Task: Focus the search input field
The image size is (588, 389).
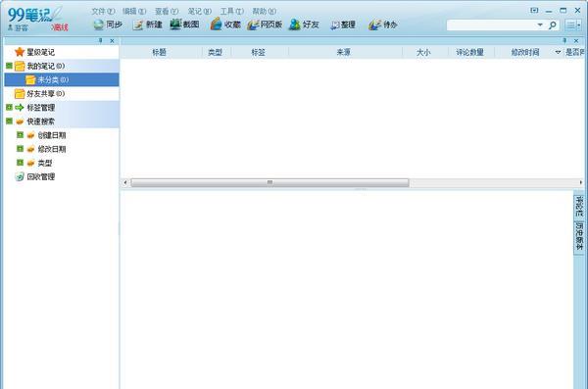Action: pyautogui.click(x=491, y=25)
